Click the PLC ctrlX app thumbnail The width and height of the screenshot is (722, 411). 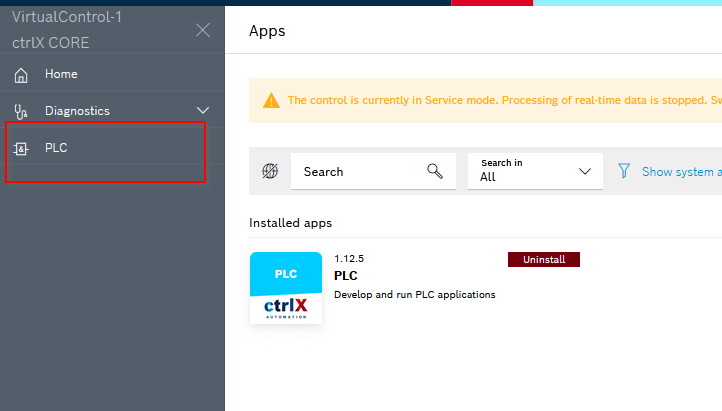pyautogui.click(x=286, y=288)
